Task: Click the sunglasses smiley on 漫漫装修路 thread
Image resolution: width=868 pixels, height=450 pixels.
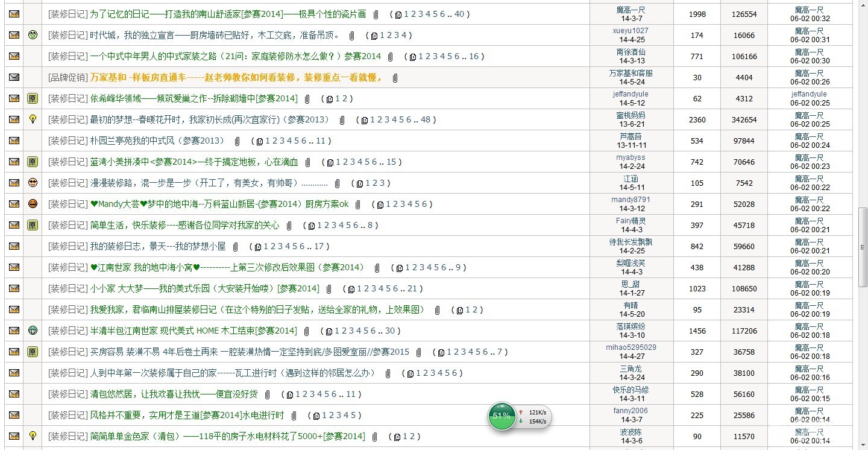Action: tap(33, 183)
